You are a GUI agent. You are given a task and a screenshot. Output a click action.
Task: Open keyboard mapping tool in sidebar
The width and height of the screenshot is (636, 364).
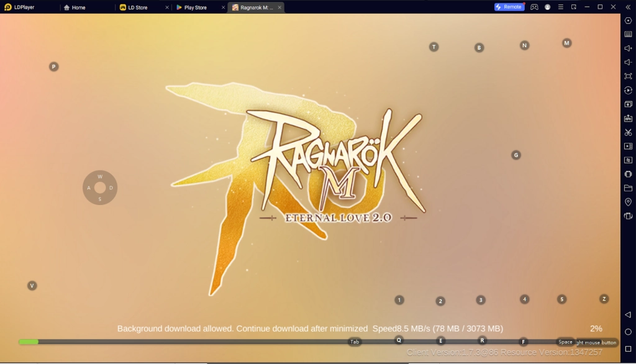click(x=628, y=34)
